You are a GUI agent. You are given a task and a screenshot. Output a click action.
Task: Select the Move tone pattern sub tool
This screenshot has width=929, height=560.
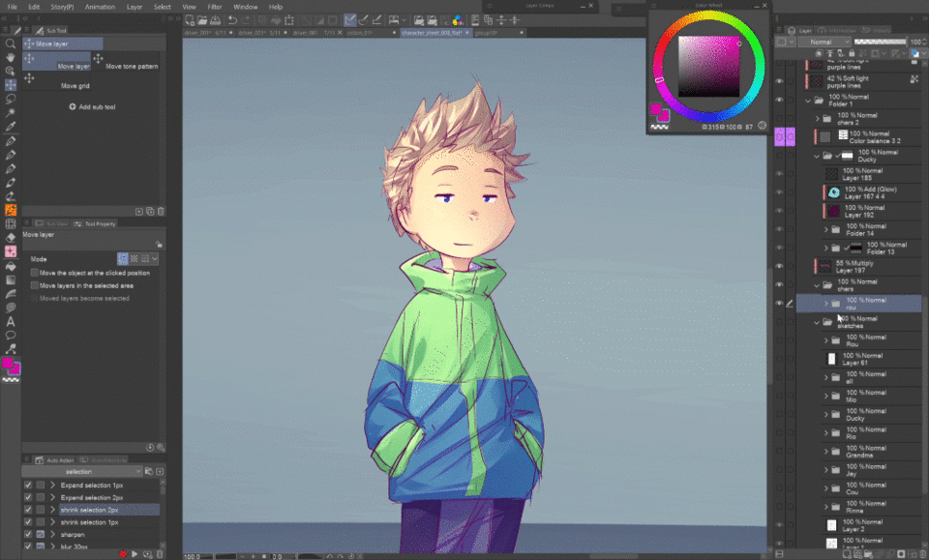pyautogui.click(x=126, y=61)
